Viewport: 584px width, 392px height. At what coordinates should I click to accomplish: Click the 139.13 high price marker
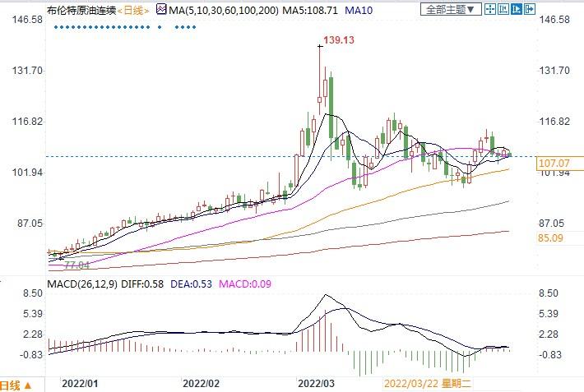(x=339, y=39)
